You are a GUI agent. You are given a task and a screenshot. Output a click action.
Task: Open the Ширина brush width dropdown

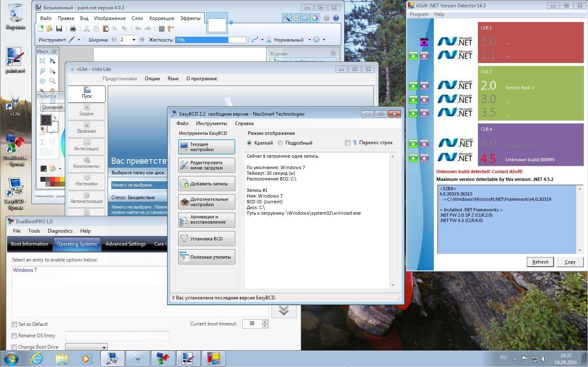click(133, 40)
